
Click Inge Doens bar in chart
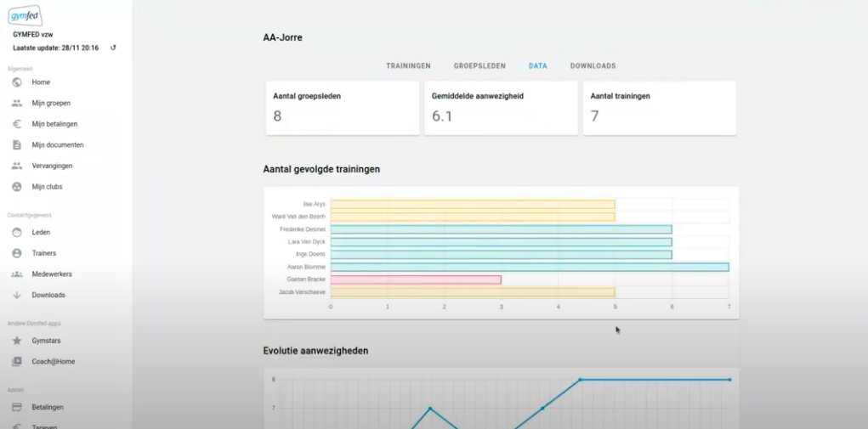501,254
